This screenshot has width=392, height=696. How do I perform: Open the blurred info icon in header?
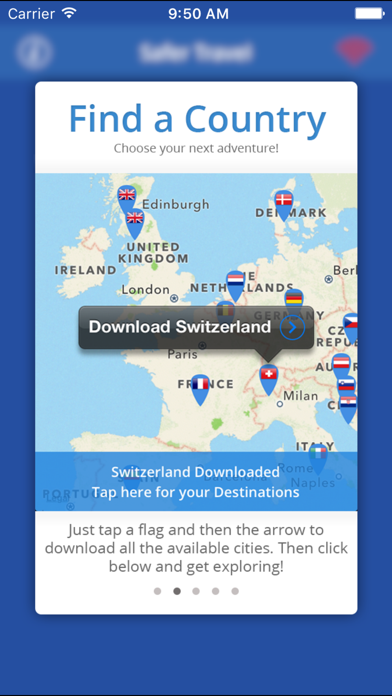point(34,52)
